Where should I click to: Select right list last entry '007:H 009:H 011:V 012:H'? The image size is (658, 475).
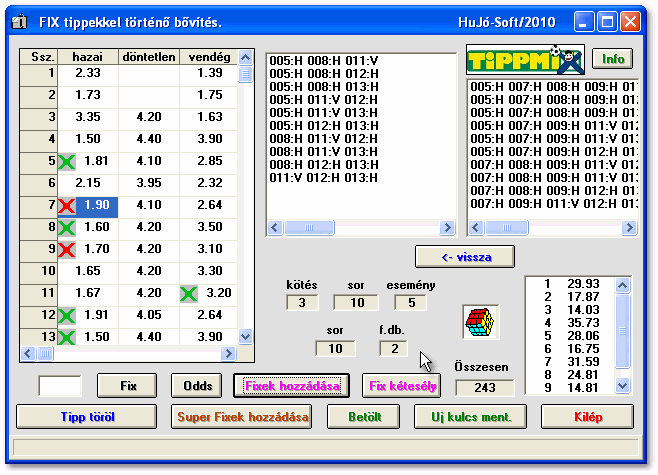pos(553,204)
